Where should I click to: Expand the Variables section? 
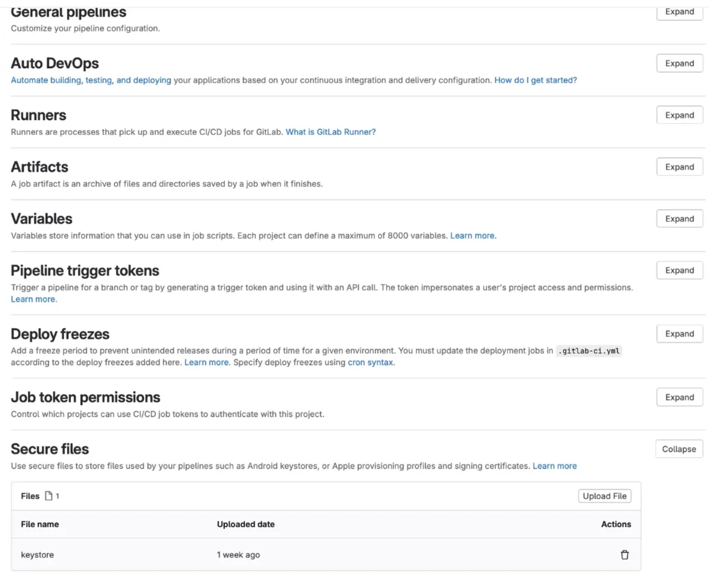click(x=679, y=219)
